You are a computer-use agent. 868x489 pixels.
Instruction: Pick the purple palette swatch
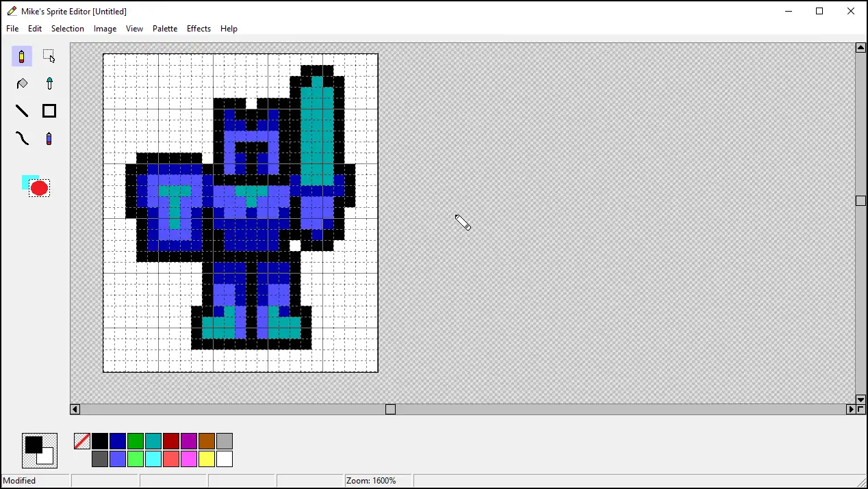tap(189, 441)
